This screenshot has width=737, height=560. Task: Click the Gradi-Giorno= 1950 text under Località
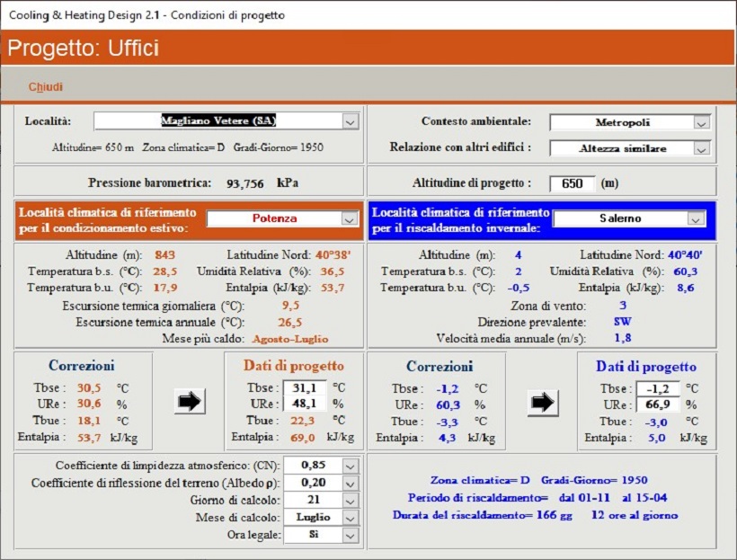[x=279, y=147]
